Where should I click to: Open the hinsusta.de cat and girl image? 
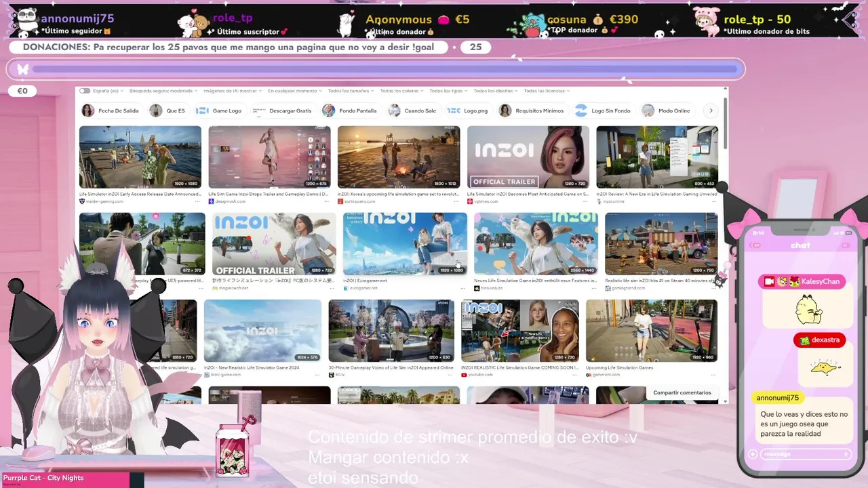click(x=536, y=244)
